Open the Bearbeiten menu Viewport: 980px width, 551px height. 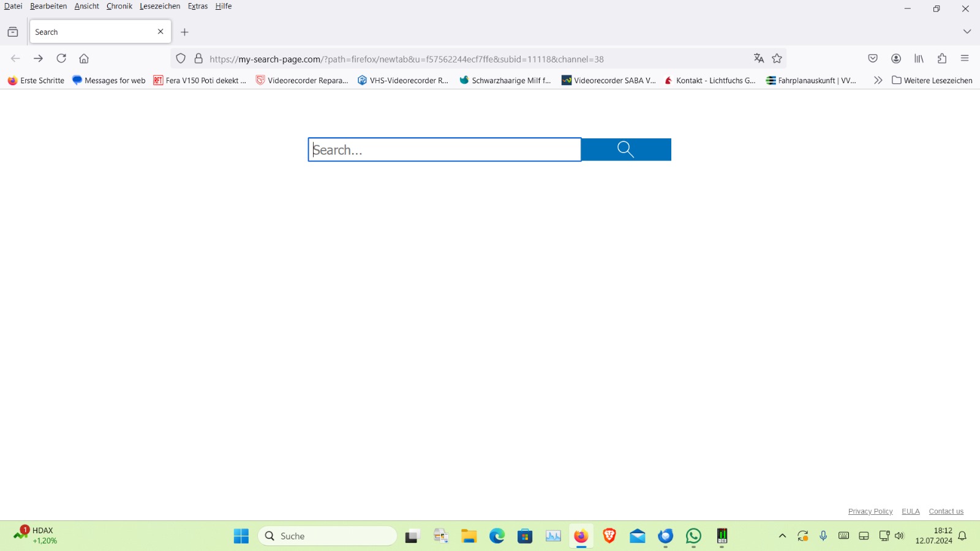[x=48, y=6]
